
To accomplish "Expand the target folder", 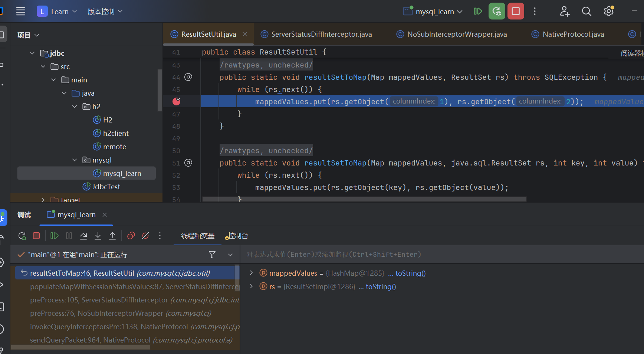I will point(43,200).
